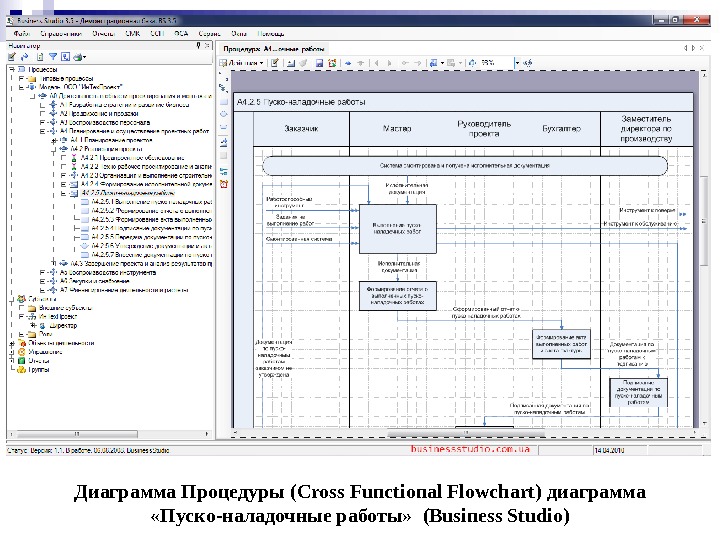Image resolution: width=720 pixels, height=540 pixels.
Task: Select the A4.2.5.3 Формирование акта item
Action: pyautogui.click(x=152, y=219)
